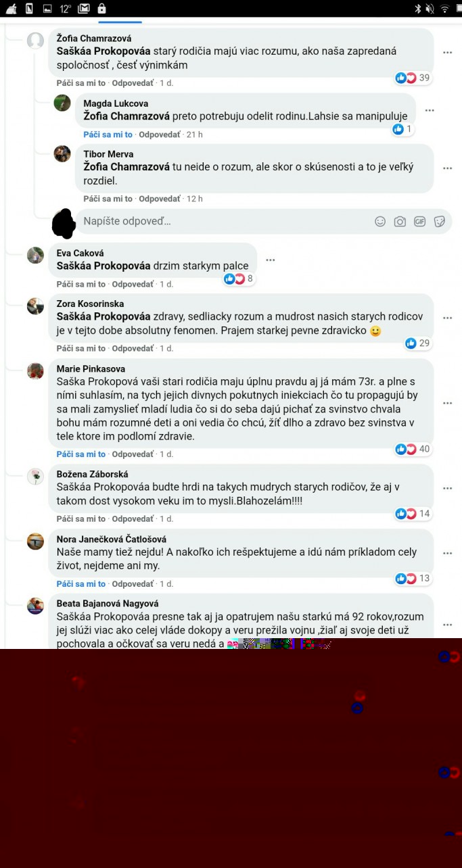Open Bluetooth icon in status bar

[419, 9]
